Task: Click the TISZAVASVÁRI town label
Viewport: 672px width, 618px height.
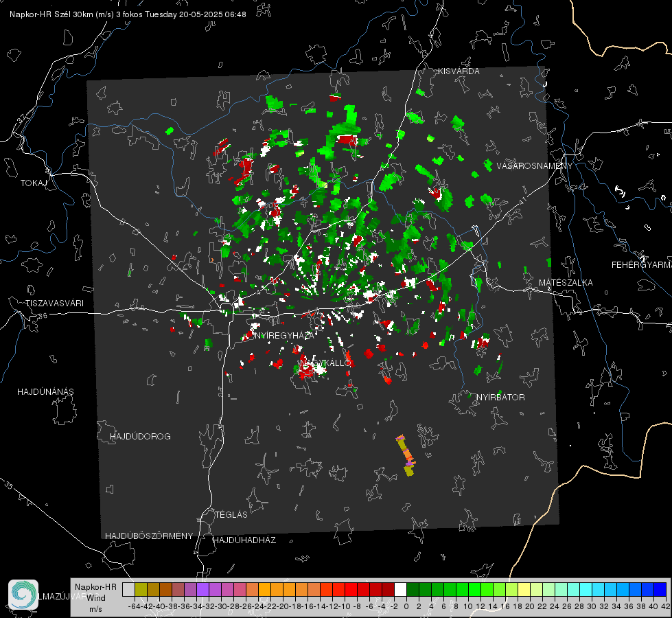Action: coord(54,304)
